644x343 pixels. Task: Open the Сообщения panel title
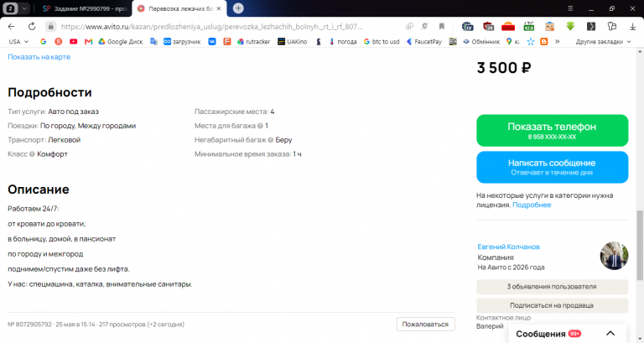pos(541,334)
